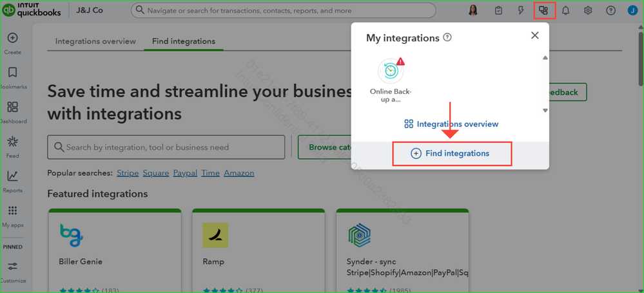The width and height of the screenshot is (644, 293).
Task: Switch to Integrations overview tab
Action: (x=95, y=41)
